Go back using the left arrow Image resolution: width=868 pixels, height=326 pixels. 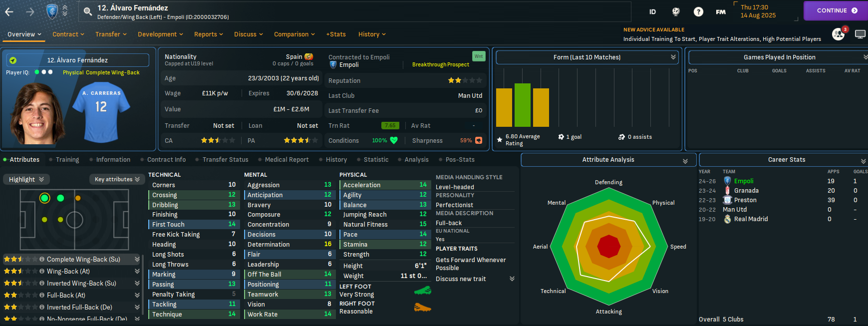click(9, 11)
